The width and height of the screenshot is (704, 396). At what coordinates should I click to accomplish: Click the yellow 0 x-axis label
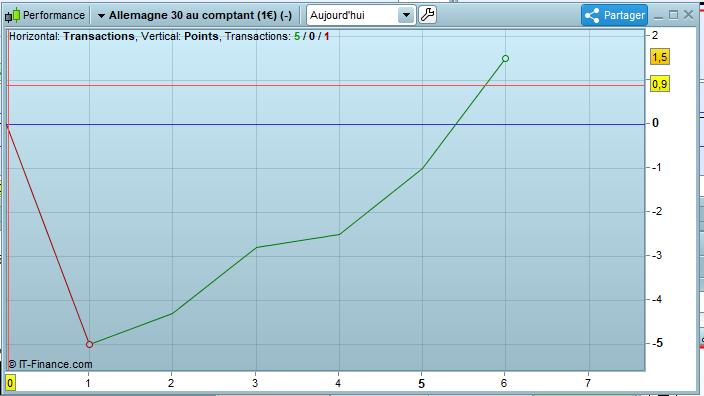click(10, 383)
